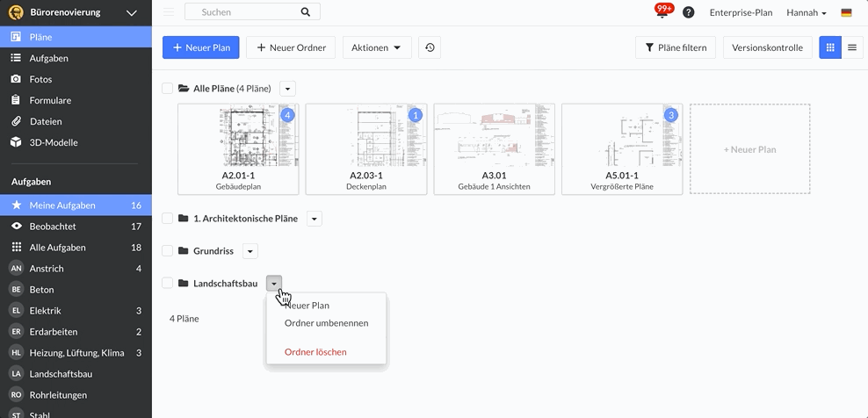Check the Alle Pläne folder checkbox
Screen dimensions: 868x418
(167, 88)
